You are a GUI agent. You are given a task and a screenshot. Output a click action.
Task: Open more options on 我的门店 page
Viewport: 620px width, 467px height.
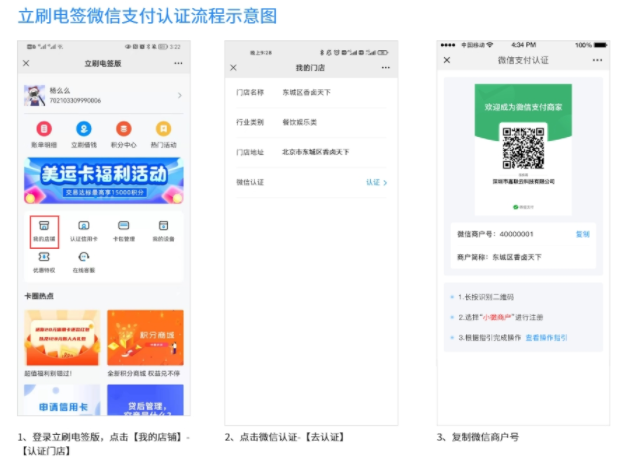tap(386, 68)
